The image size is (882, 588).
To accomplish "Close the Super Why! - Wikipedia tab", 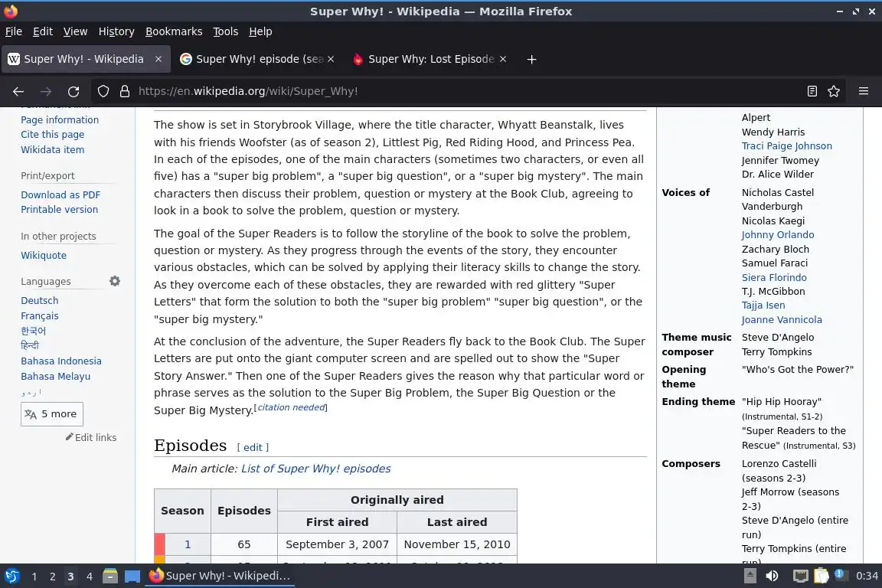I will tap(158, 59).
